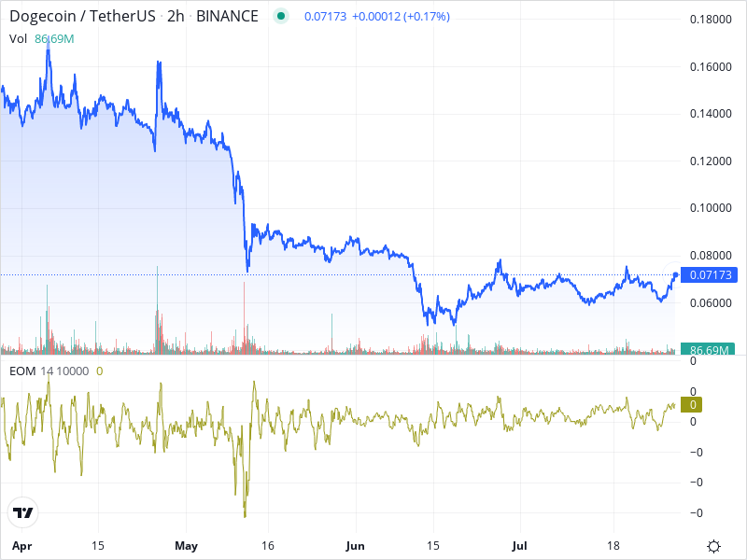
Task: Open the TradingView logo link
Action: tap(22, 512)
